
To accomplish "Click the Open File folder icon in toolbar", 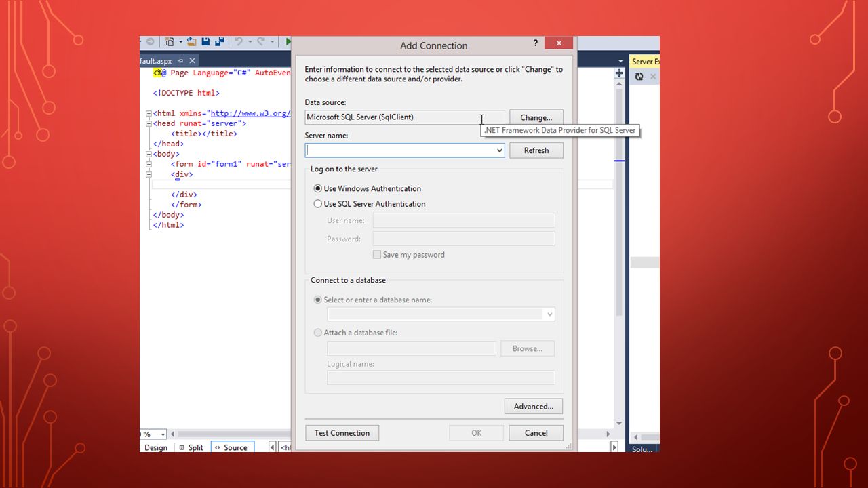I will (x=192, y=41).
